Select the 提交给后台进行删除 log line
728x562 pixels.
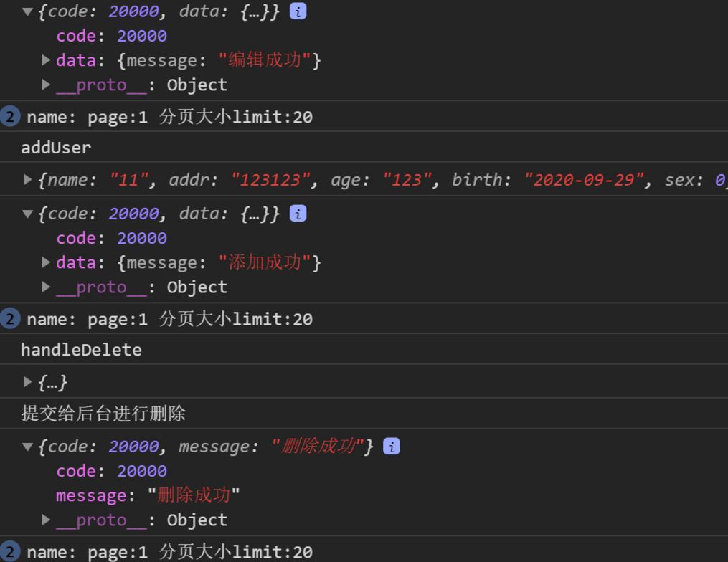click(103, 413)
